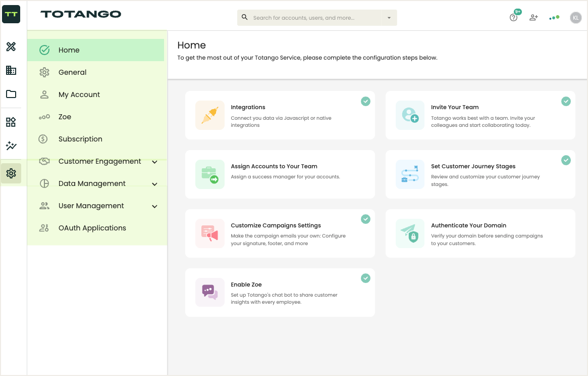
Task: Click the help question mark icon
Action: [x=513, y=18]
